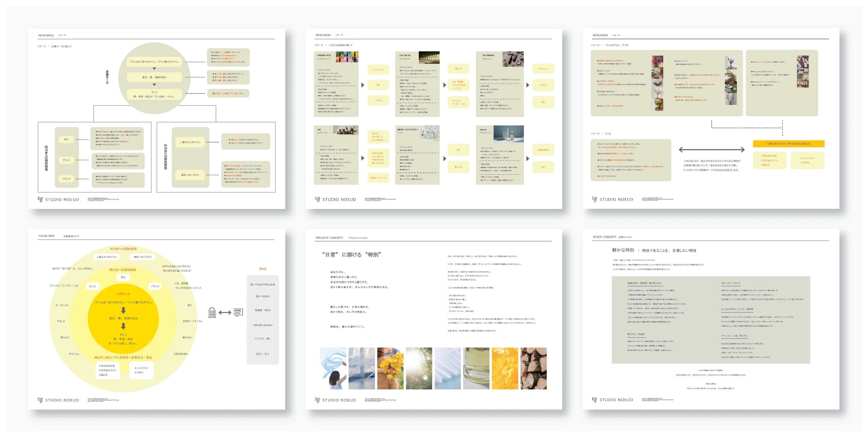Screen dimensions: 868x437
Task: Click the BOTANIENCE product photo
Action: (x=513, y=59)
